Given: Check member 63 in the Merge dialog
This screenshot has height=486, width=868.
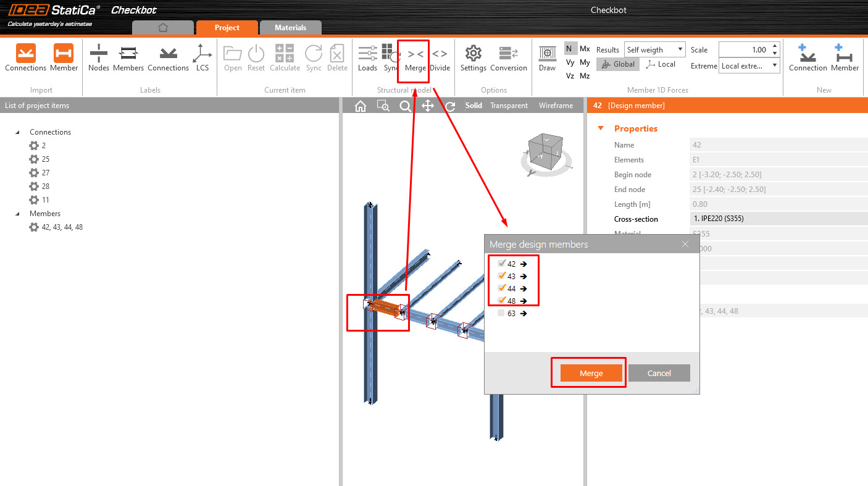Looking at the screenshot, I should click(x=501, y=313).
